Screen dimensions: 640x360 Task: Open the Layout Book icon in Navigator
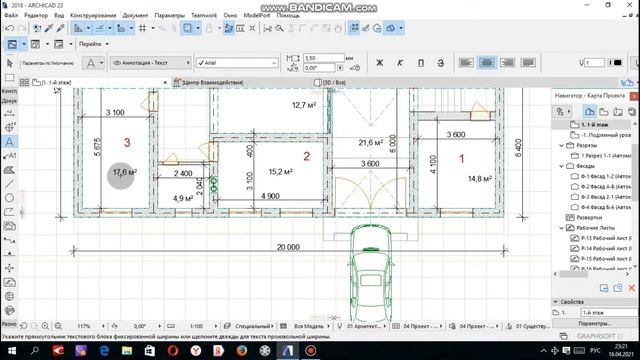(618, 111)
